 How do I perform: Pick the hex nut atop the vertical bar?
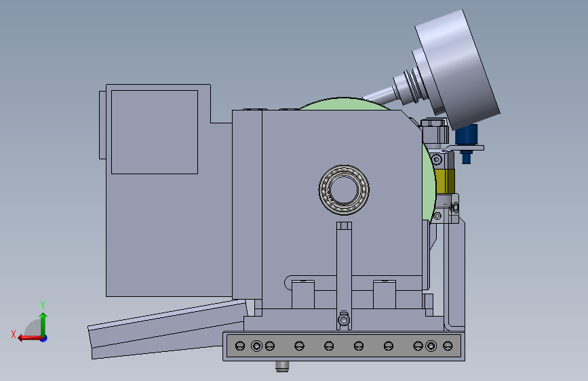(x=344, y=225)
